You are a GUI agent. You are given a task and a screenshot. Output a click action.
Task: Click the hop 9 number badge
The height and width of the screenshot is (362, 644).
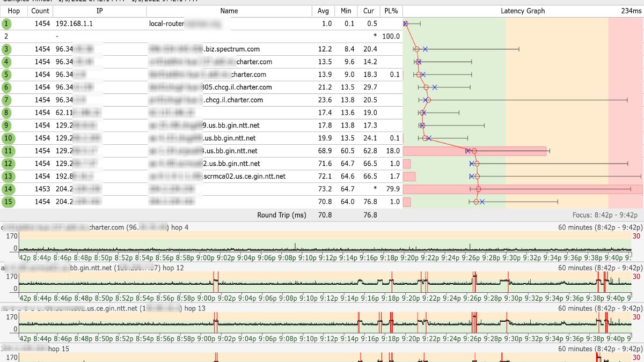click(6, 125)
